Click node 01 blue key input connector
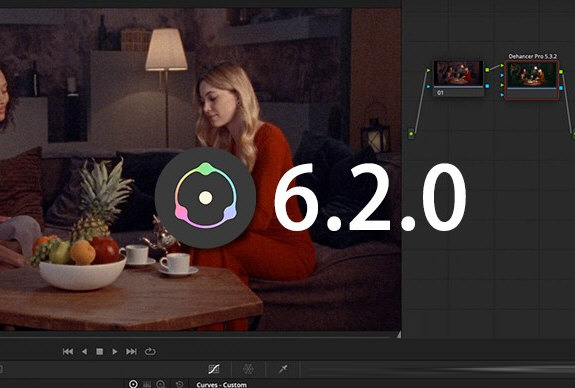This screenshot has width=575, height=388. (x=428, y=87)
